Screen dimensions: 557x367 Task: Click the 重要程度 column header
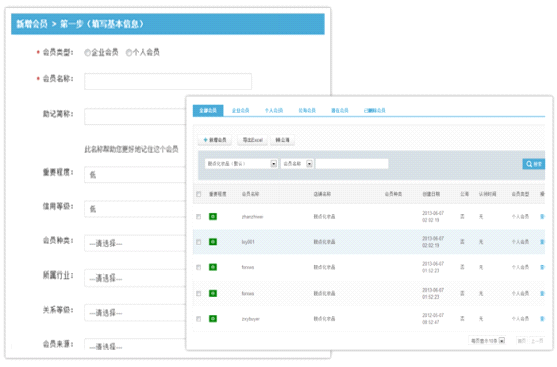[217, 194]
